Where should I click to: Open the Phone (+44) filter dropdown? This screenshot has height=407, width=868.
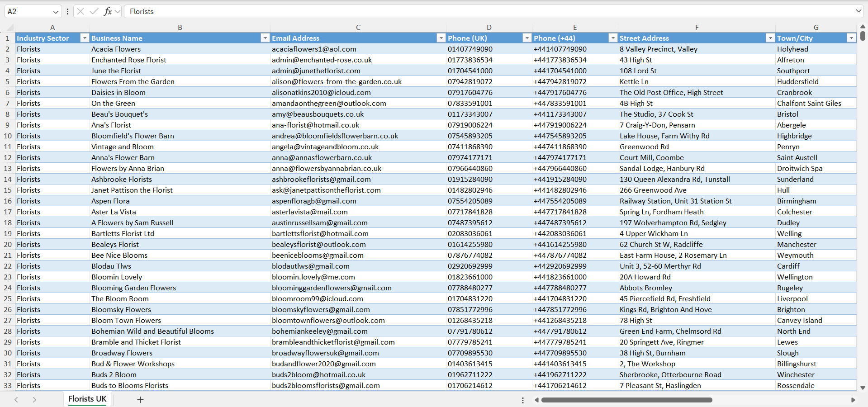point(613,38)
